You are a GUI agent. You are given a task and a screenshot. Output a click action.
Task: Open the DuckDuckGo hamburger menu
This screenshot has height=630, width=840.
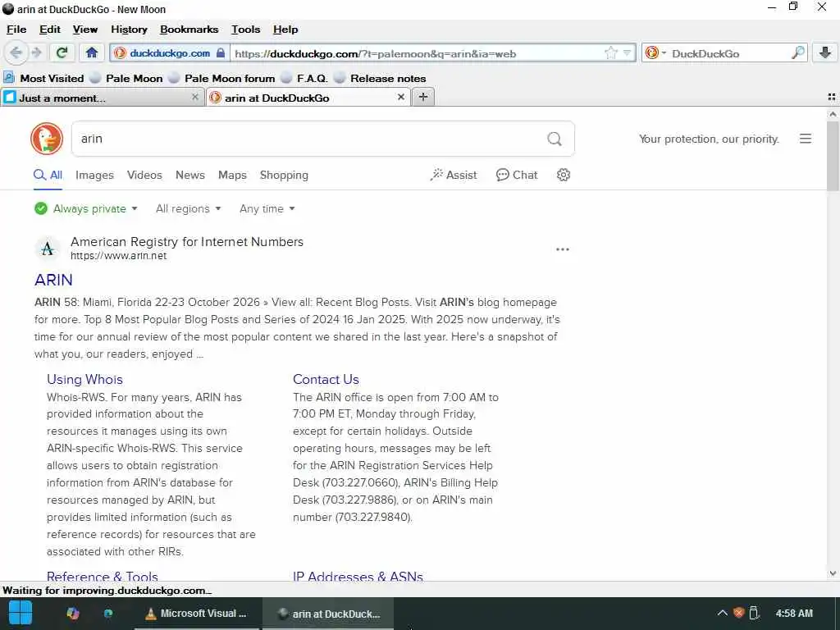pyautogui.click(x=806, y=139)
